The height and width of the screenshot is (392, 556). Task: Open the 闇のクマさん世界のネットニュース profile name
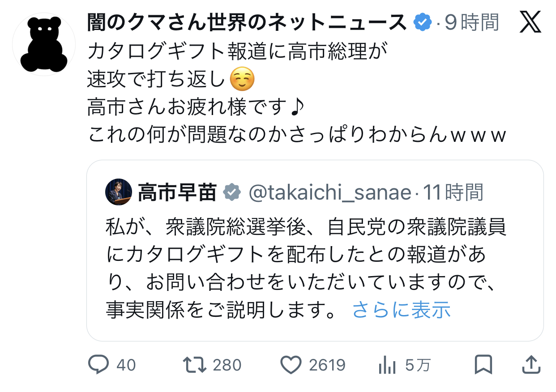point(248,22)
